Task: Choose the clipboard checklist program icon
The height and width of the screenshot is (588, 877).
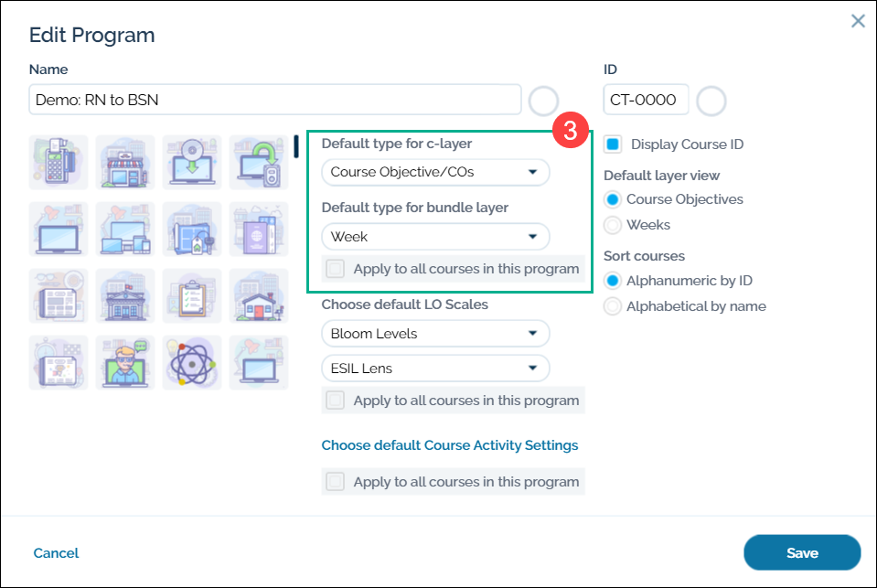Action: [192, 296]
